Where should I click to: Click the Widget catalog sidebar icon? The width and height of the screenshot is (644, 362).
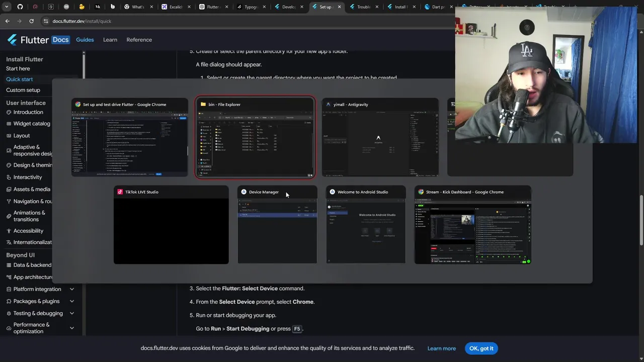pyautogui.click(x=9, y=124)
